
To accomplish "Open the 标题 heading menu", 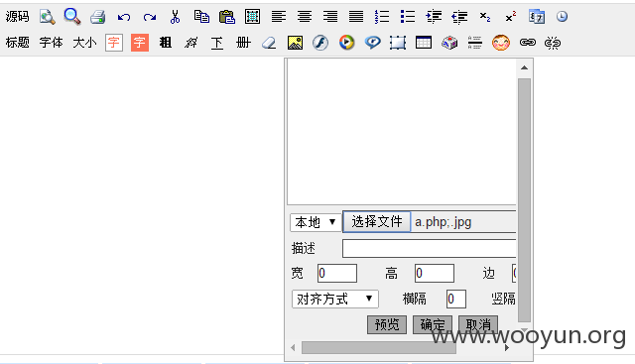I will 18,42.
